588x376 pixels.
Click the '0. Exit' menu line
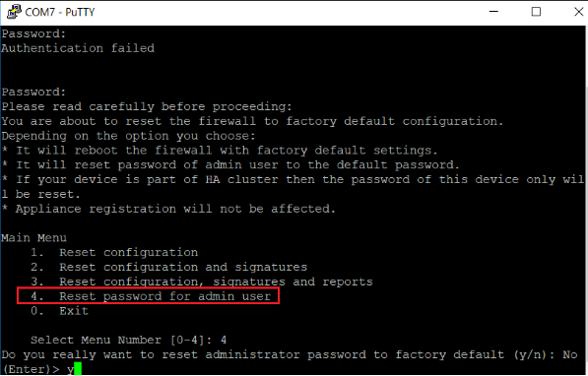pos(60,311)
